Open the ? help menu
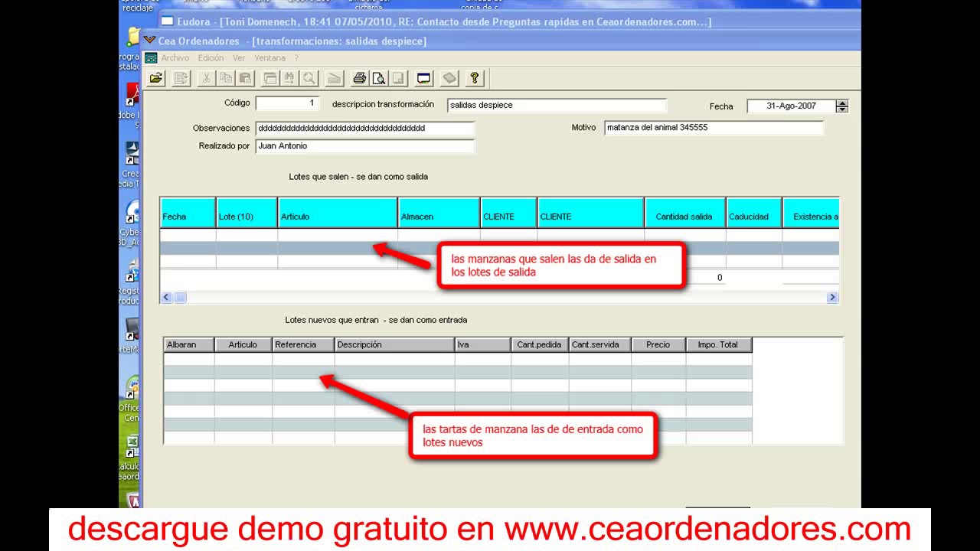Screen dimensions: 980x551 (x=296, y=58)
